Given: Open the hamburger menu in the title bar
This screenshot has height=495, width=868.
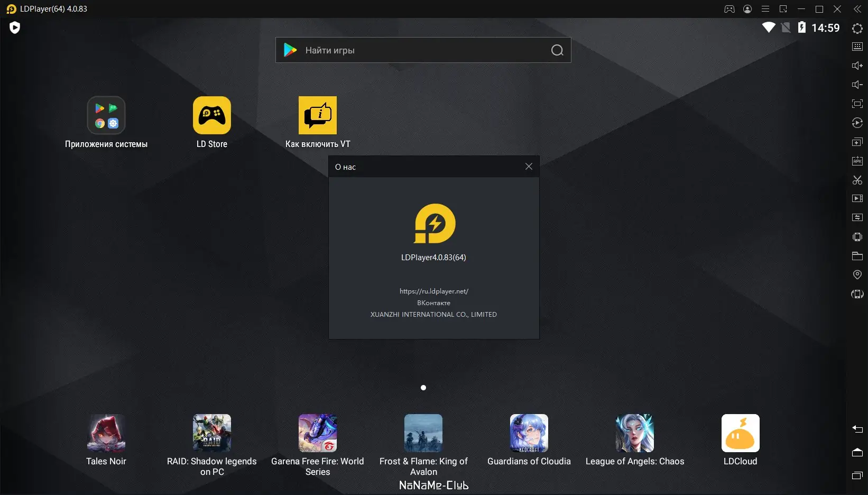Looking at the screenshot, I should point(765,9).
